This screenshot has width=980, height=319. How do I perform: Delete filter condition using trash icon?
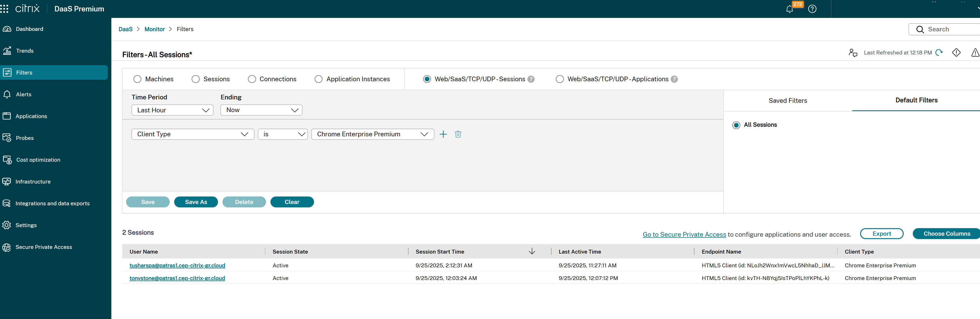pyautogui.click(x=458, y=134)
